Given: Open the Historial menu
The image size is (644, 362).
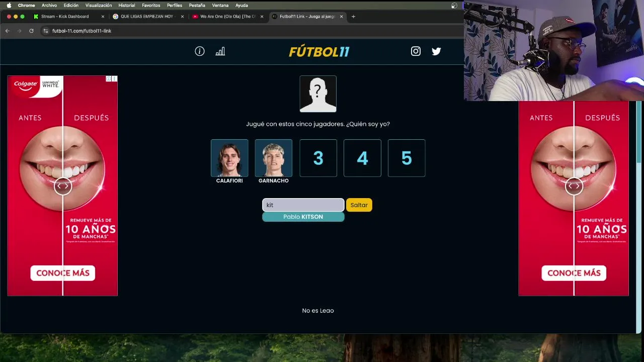Looking at the screenshot, I should (x=126, y=5).
